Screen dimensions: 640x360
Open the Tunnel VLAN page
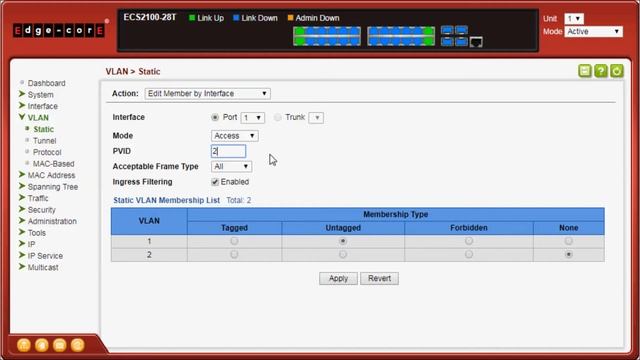pyautogui.click(x=44, y=141)
